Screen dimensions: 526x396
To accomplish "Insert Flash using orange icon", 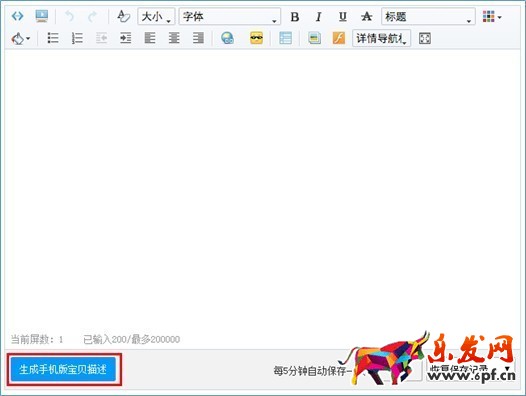I will (x=339, y=38).
